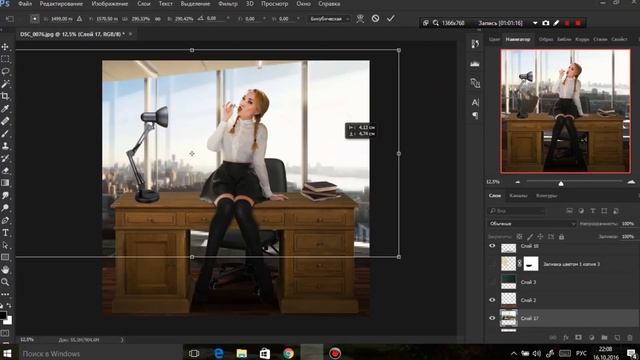This screenshot has width=640, height=360.
Task: Open the fill dropdown 100%
Action: 628,237
